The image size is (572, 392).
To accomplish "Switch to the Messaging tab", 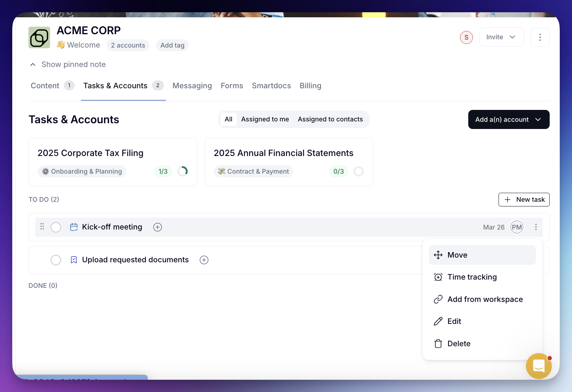I will pyautogui.click(x=192, y=86).
